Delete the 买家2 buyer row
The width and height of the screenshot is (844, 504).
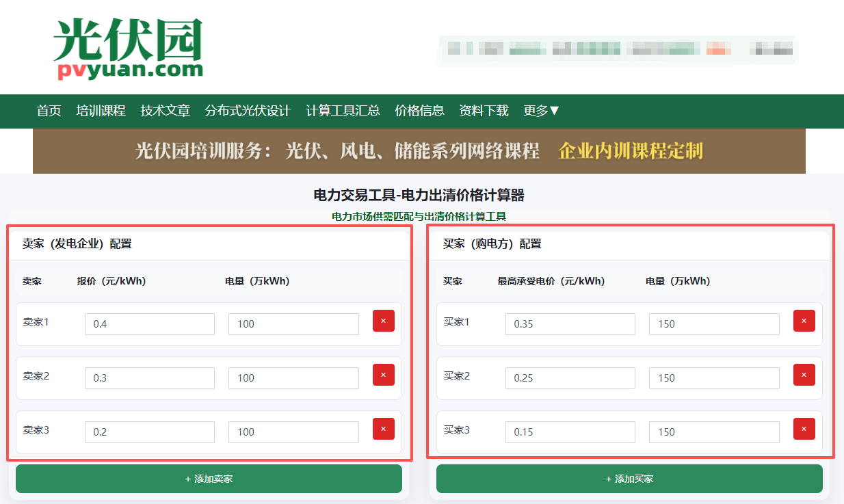click(x=804, y=375)
